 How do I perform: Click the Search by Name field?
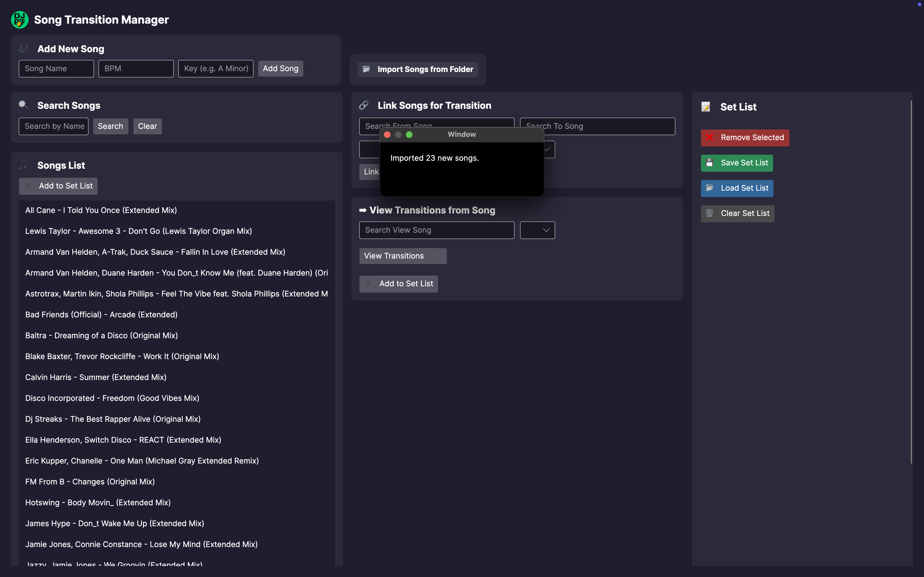[53, 126]
